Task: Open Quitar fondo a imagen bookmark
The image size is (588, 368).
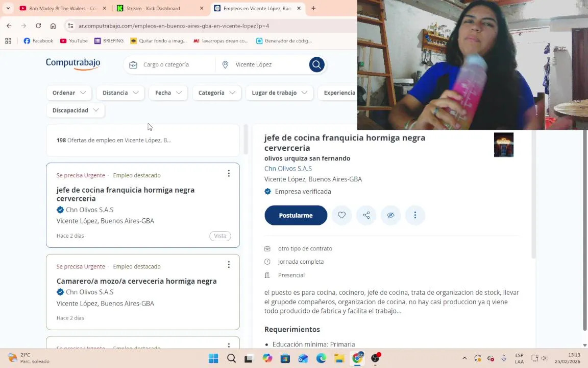Action: [x=158, y=41]
